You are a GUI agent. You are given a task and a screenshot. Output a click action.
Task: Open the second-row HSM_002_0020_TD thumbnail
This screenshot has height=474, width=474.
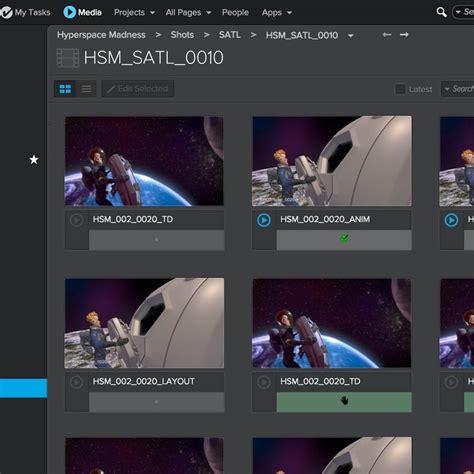click(332, 323)
